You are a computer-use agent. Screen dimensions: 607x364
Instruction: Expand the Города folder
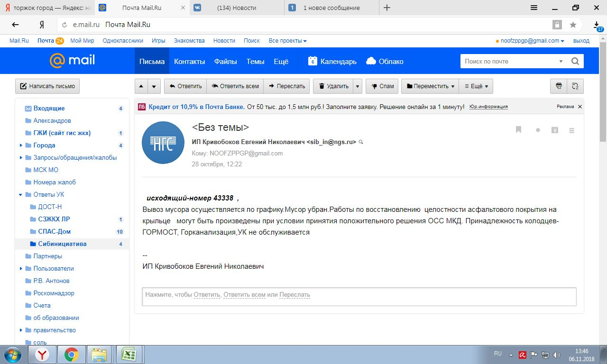pos(21,146)
